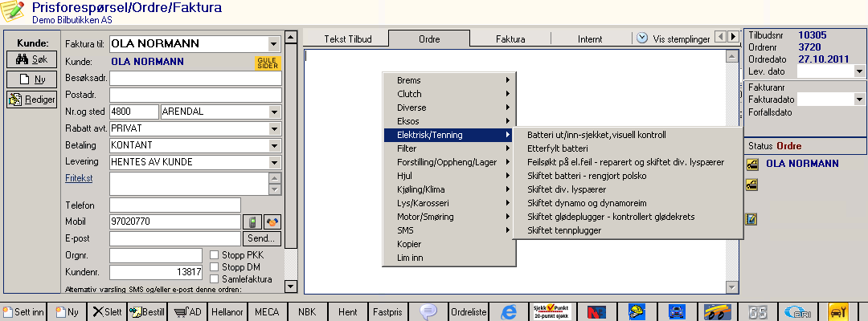Click the Fritekst link
This screenshot has width=868, height=321.
click(79, 178)
